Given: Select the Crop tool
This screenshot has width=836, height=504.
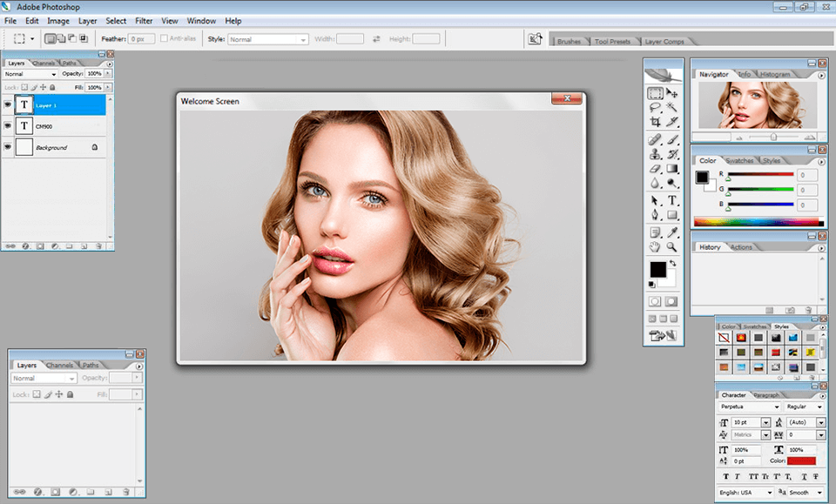Looking at the screenshot, I should [655, 123].
